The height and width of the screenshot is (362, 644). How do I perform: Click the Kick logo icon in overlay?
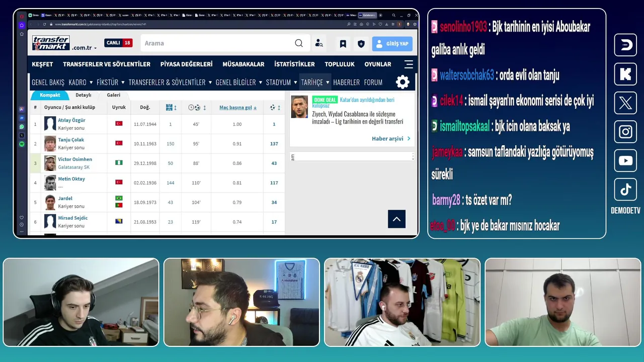coord(625,74)
